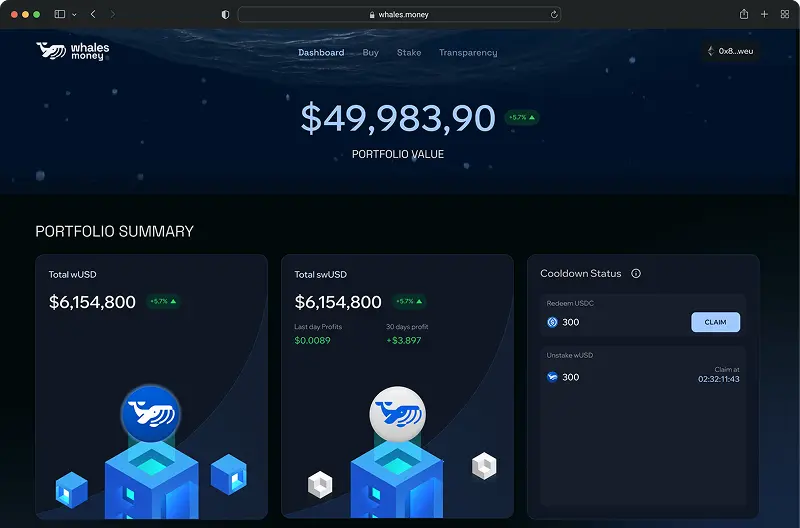Click the Last day Profits value $0.0089
The height and width of the screenshot is (528, 800).
point(312,340)
